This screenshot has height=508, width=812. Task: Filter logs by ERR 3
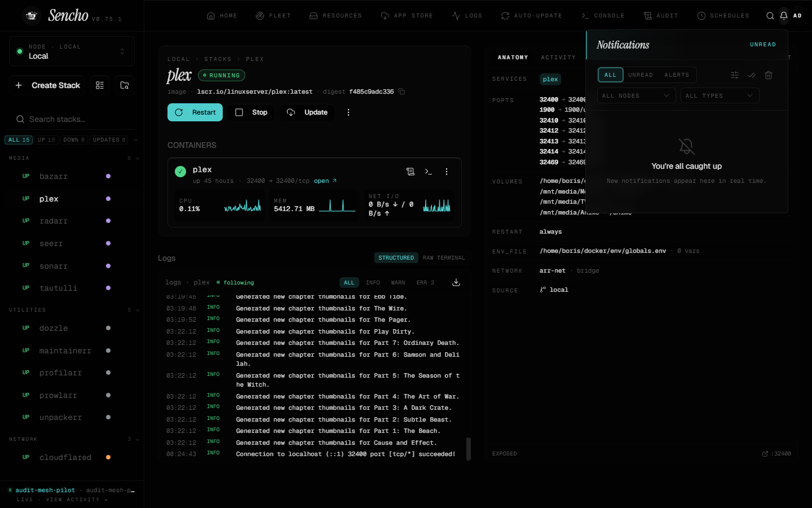click(x=425, y=283)
